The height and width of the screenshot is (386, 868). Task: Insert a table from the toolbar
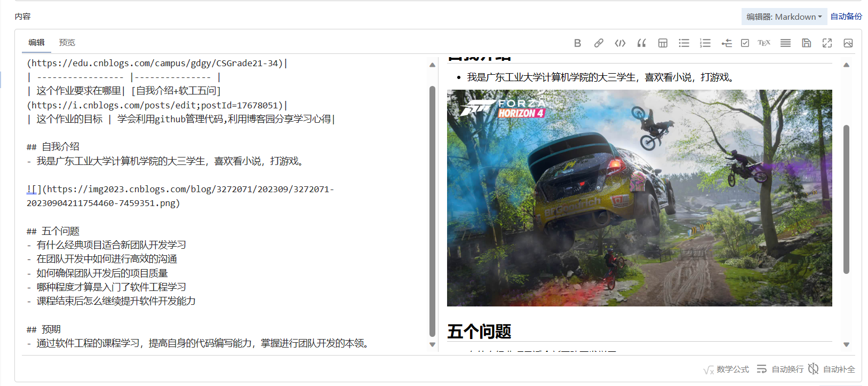click(x=663, y=43)
